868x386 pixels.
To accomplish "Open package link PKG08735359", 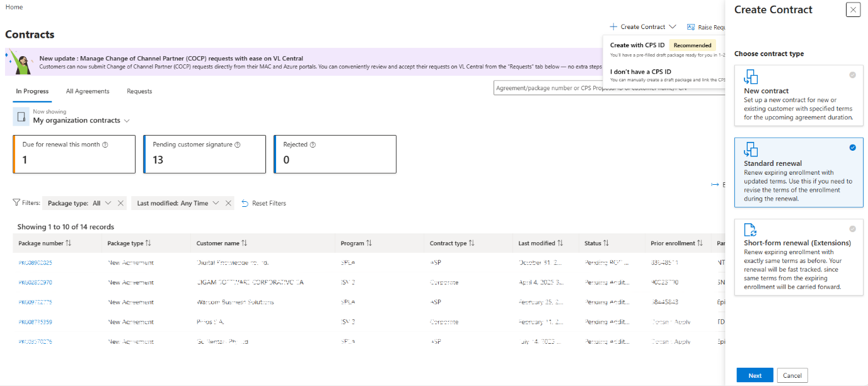I will click(x=35, y=322).
